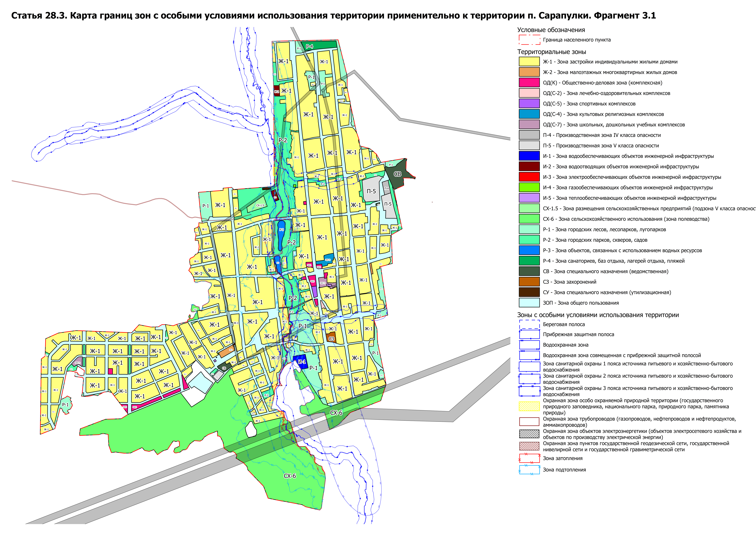756x535 pixels.
Task: Click the orange Ж-2 legend swatch
Action: 529,72
